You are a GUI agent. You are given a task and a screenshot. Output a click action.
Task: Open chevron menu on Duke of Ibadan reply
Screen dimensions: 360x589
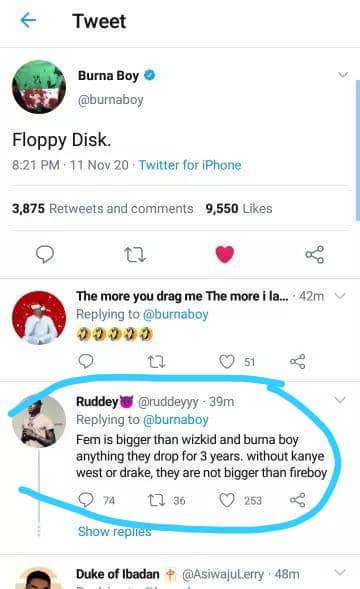pos(340,572)
